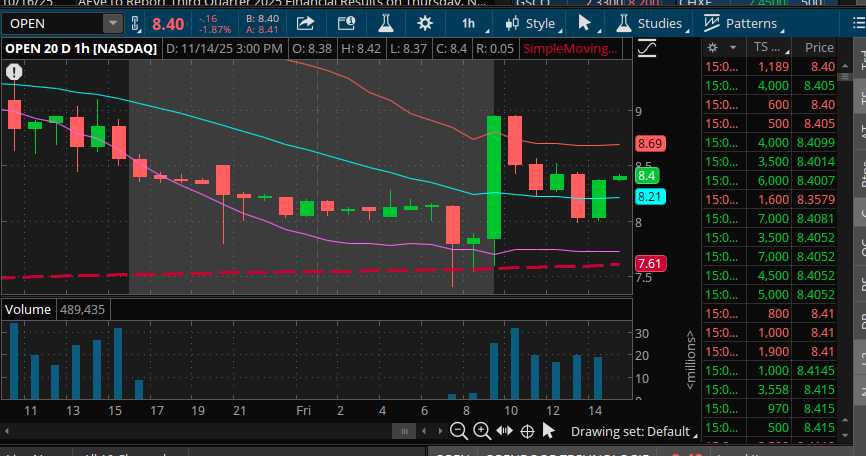Click the volume value 489,435

tap(82, 309)
